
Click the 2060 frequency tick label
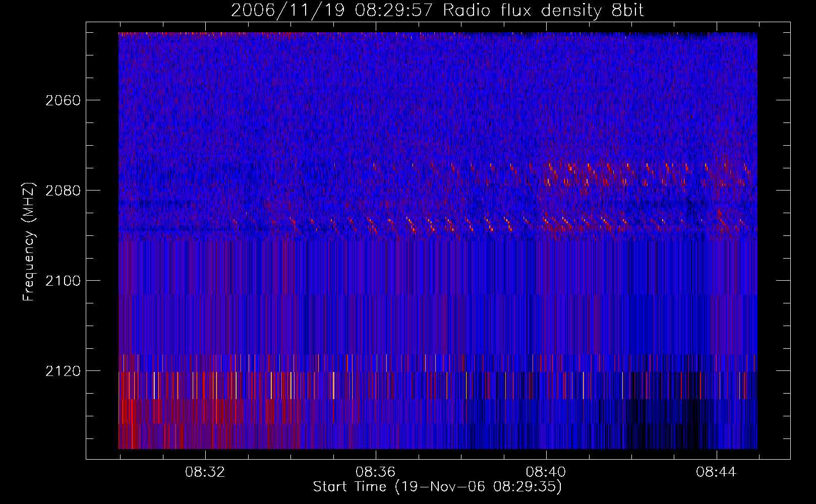pyautogui.click(x=63, y=100)
